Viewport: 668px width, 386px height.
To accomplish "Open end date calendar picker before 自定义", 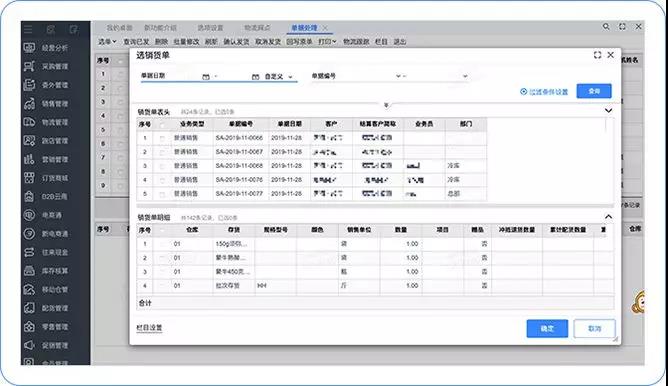I will point(256,77).
